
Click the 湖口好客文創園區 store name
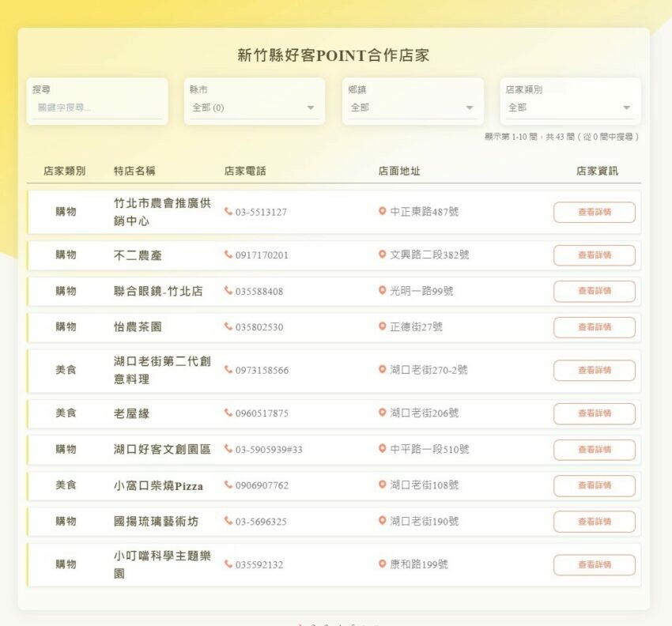[x=162, y=449]
